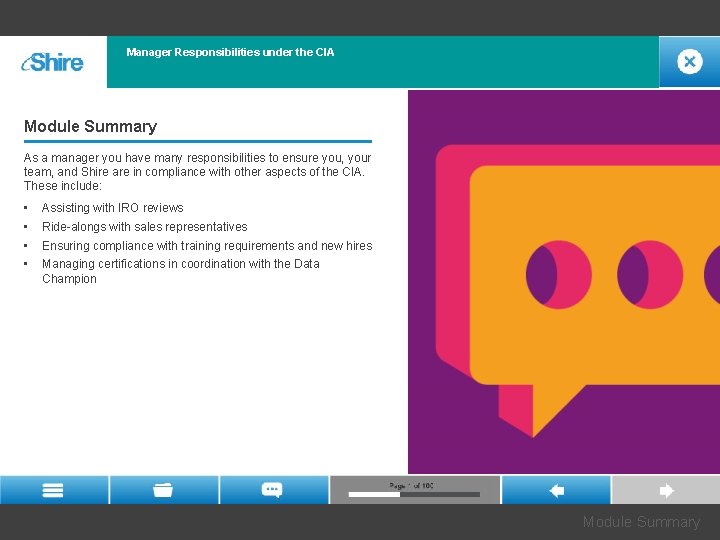720x540 pixels.
Task: Click 'Manager Responsibilities under the CIA' title
Action: tap(230, 52)
